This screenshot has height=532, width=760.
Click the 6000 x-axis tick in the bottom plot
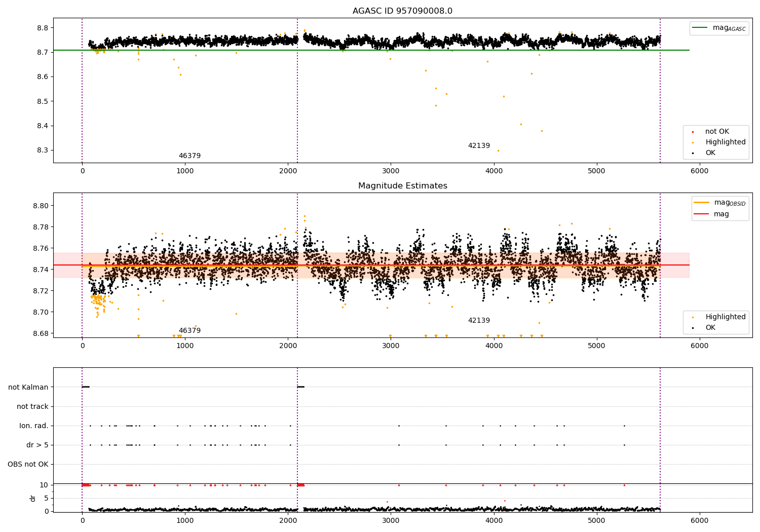point(700,521)
